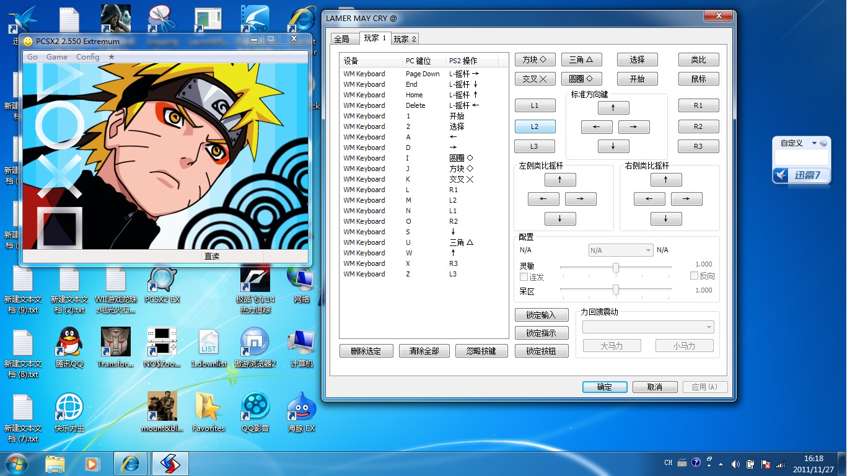Open the Windows Start menu
Screen dimensions: 868x476
click(17, 463)
